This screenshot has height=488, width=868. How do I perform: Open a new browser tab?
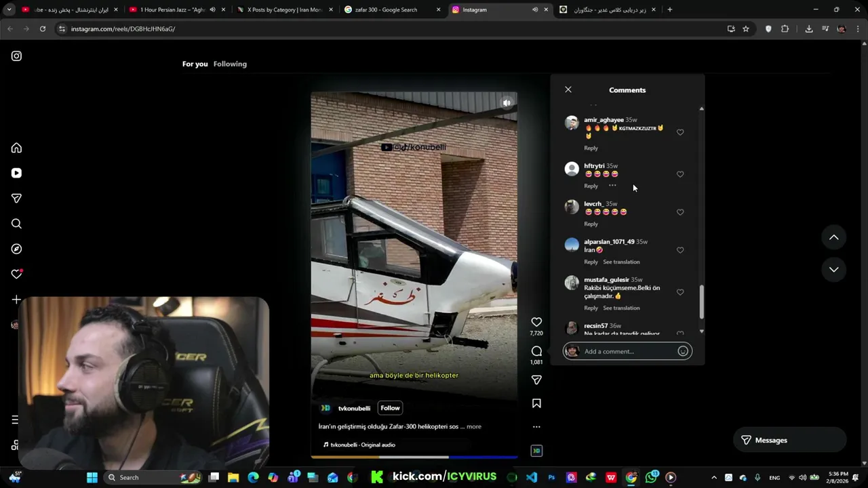[669, 9]
